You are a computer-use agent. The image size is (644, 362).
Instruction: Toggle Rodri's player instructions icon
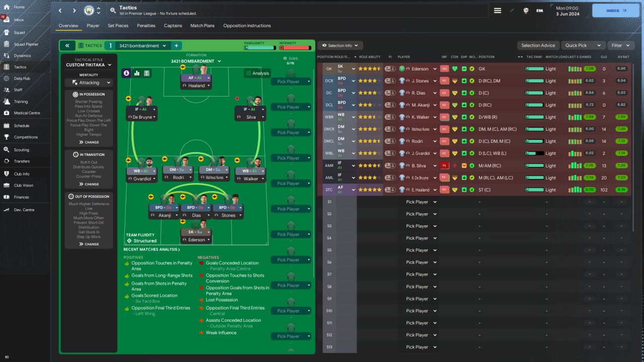390,141
